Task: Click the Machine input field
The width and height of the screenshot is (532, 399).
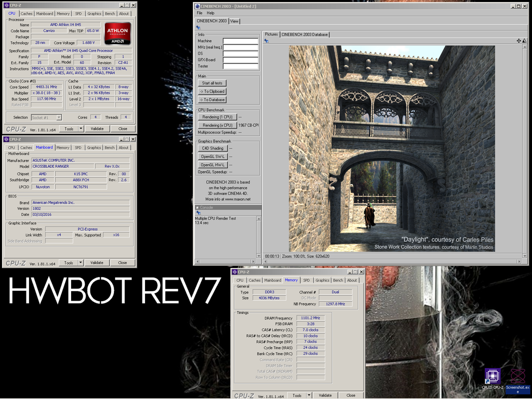Action: (241, 41)
